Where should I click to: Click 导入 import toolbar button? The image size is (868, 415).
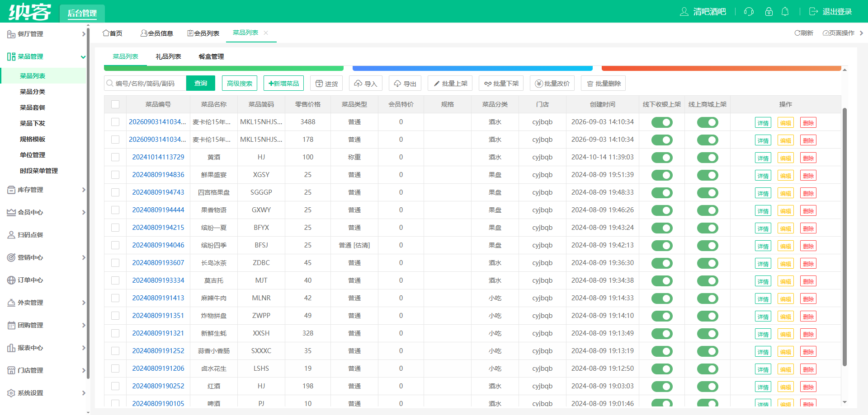tap(365, 84)
